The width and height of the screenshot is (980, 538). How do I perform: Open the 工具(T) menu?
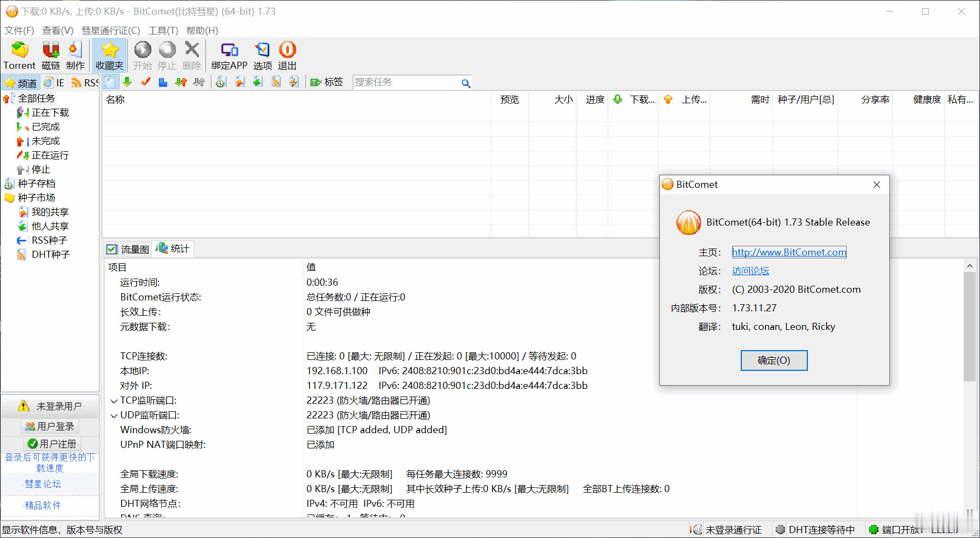tap(163, 31)
